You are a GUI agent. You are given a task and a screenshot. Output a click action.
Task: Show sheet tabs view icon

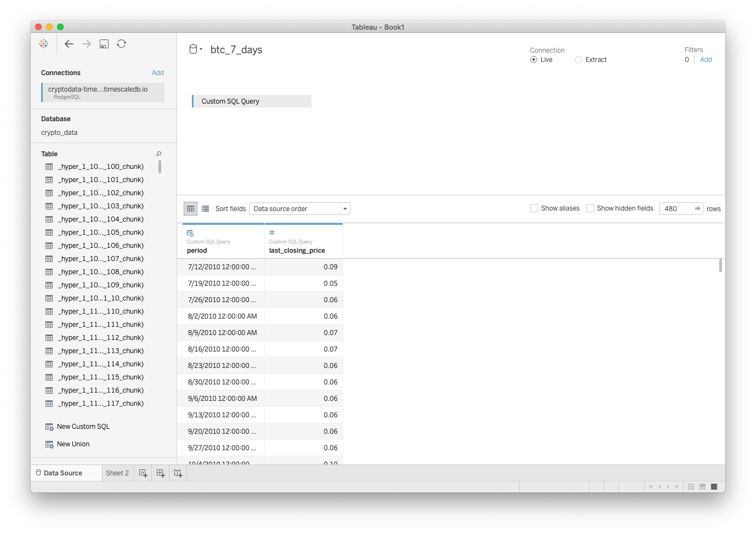714,487
